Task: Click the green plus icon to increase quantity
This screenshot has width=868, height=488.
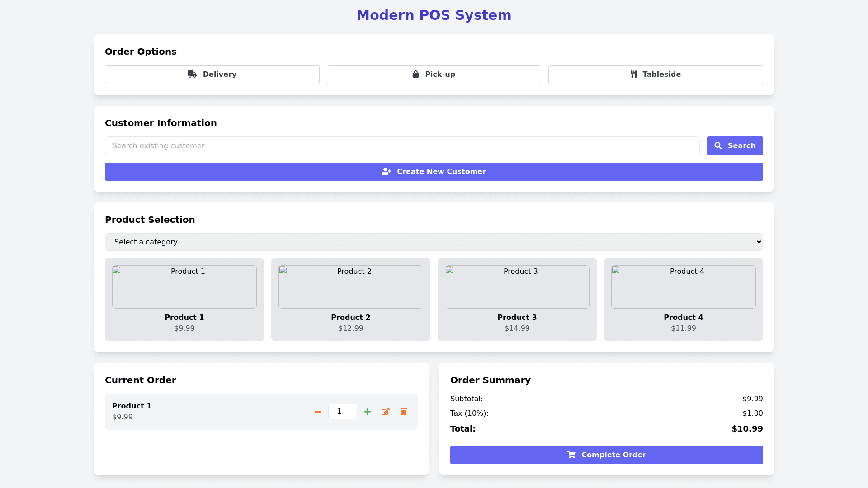Action: click(x=368, y=412)
